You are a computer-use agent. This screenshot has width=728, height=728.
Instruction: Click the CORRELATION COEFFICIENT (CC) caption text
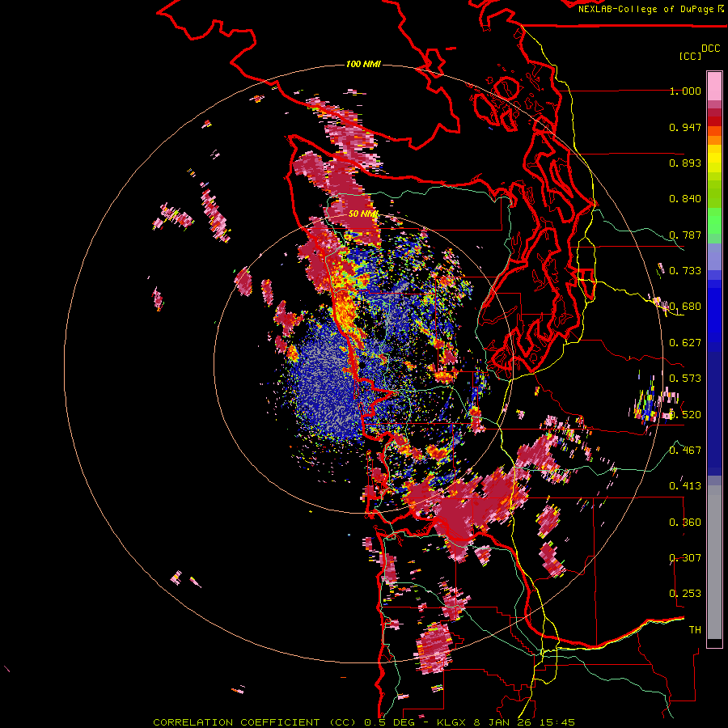(255, 722)
